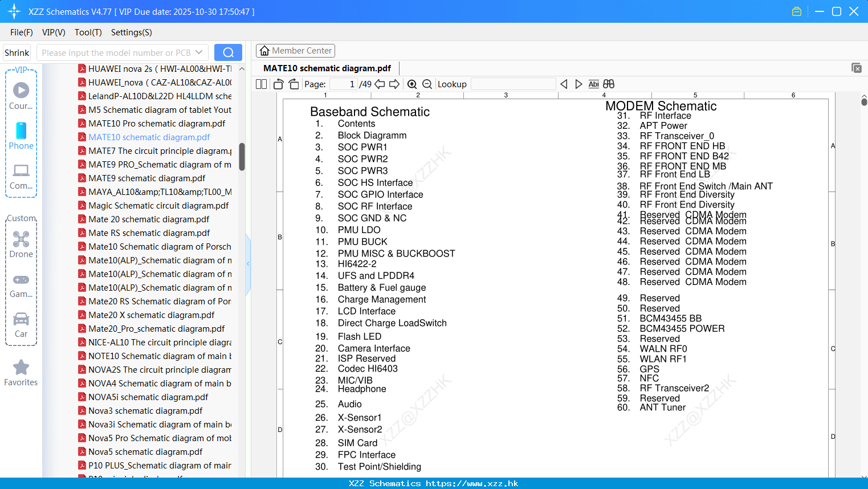Click the toolbox icon in title bar

pos(797,11)
